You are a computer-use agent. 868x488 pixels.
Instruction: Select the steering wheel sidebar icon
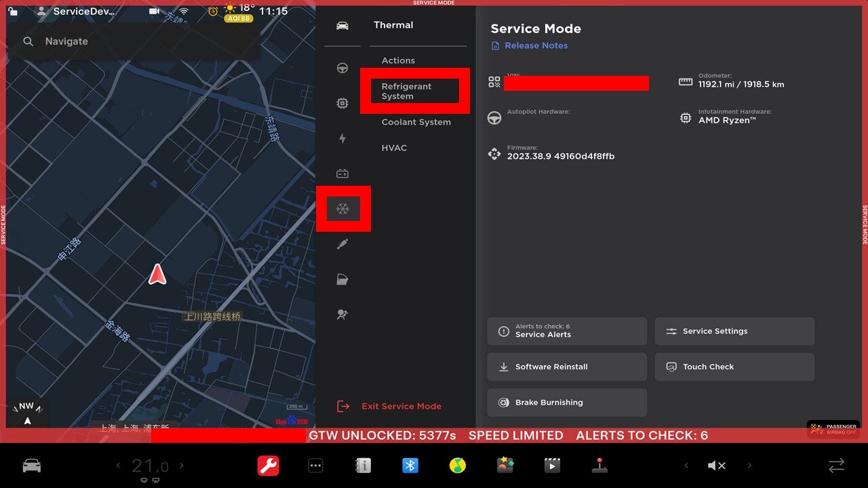(342, 68)
